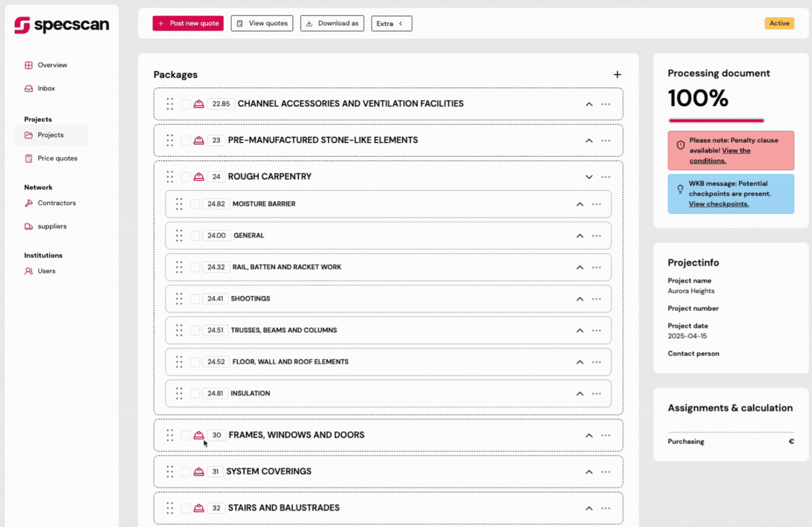Image resolution: width=812 pixels, height=527 pixels.
Task: Click the plus icon to add a package
Action: [x=617, y=75]
